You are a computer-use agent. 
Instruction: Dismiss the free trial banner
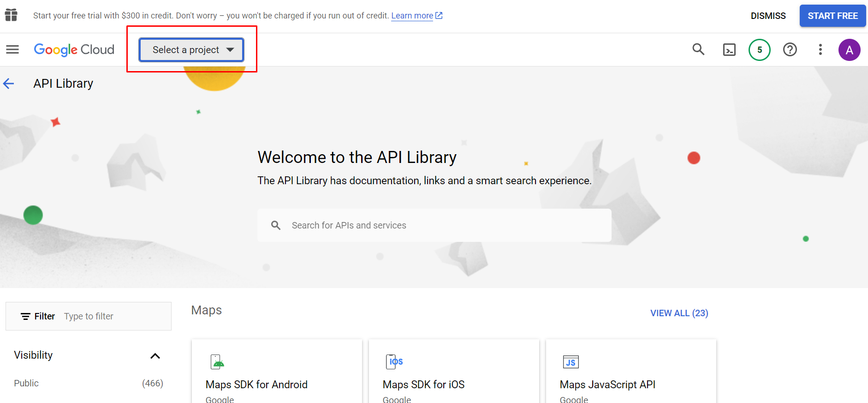tap(768, 16)
